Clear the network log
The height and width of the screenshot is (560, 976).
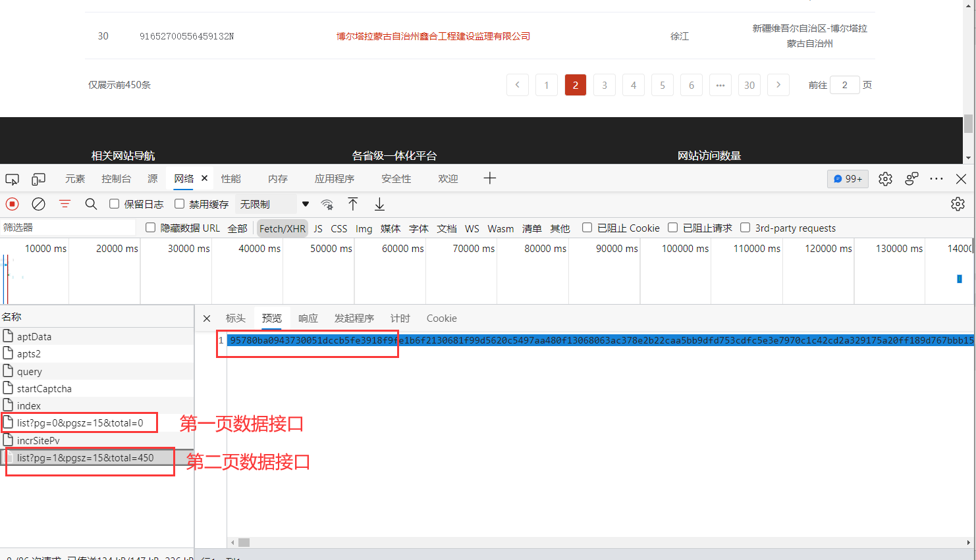(x=39, y=204)
